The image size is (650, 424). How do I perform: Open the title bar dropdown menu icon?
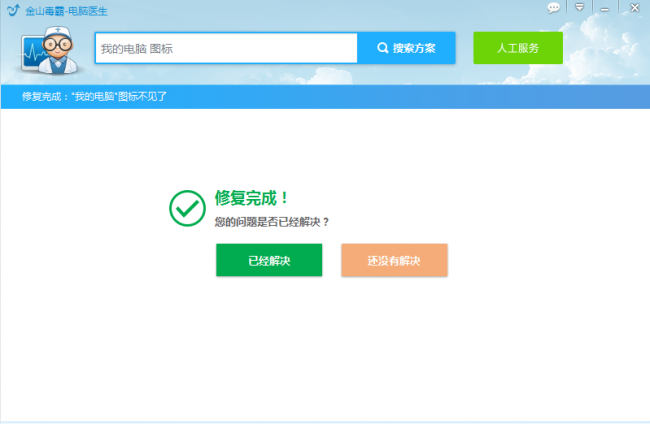[x=580, y=7]
